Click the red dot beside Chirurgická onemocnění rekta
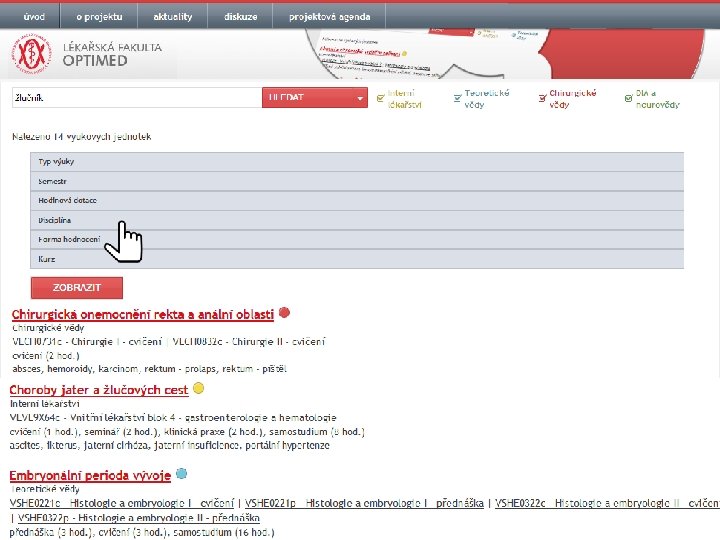The height and width of the screenshot is (540, 720). coord(284,313)
